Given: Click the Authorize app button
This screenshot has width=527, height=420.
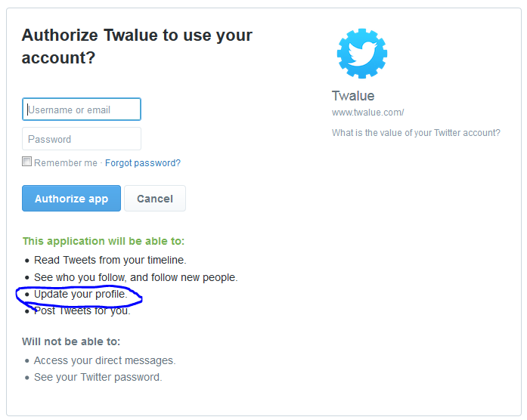Looking at the screenshot, I should click(71, 199).
